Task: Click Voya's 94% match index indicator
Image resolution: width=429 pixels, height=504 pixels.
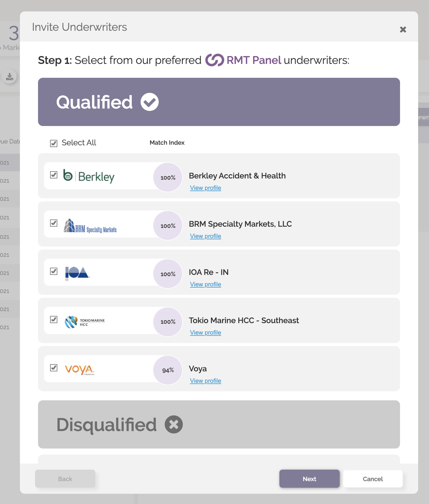Action: click(168, 370)
